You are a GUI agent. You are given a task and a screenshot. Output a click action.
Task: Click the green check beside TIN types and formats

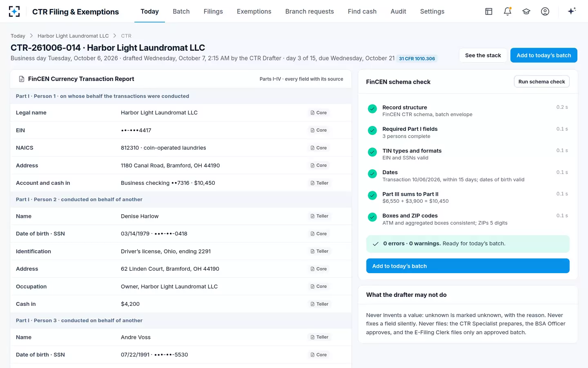(x=372, y=152)
